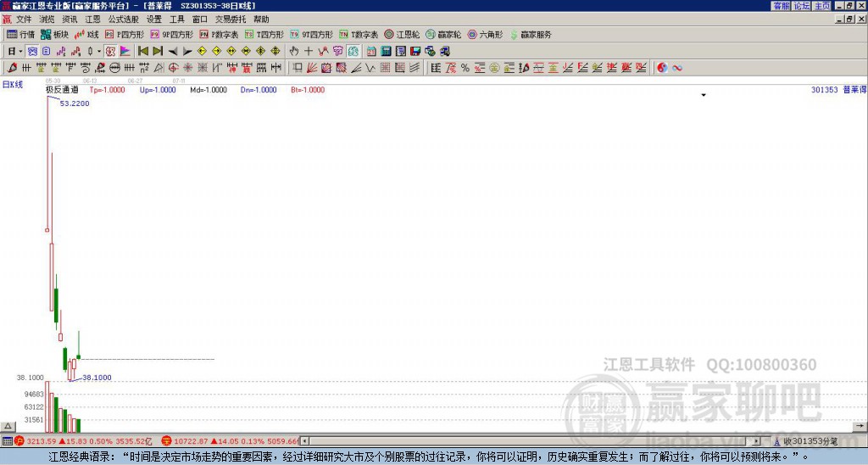Toggle the highlighted 双 indicator button
This screenshot has width=868, height=465.
click(x=110, y=52)
